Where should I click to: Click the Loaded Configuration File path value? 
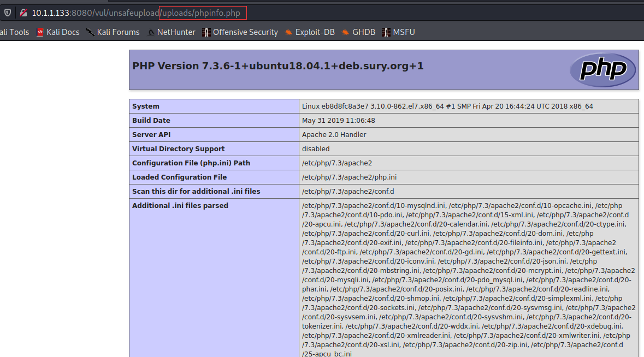349,177
